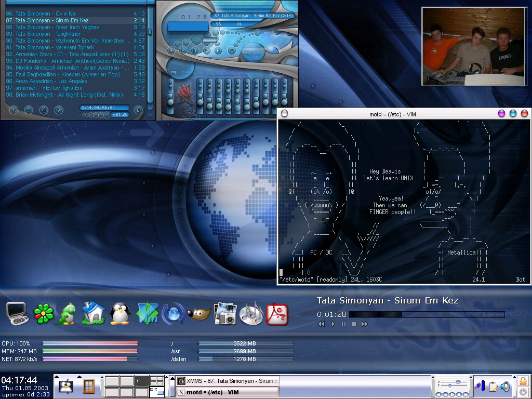Switch to XMMS taskbar entry
This screenshot has height=399, width=532.
coord(228,381)
